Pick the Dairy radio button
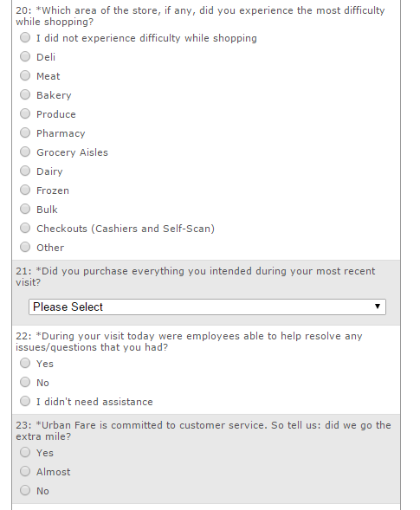 (25, 171)
